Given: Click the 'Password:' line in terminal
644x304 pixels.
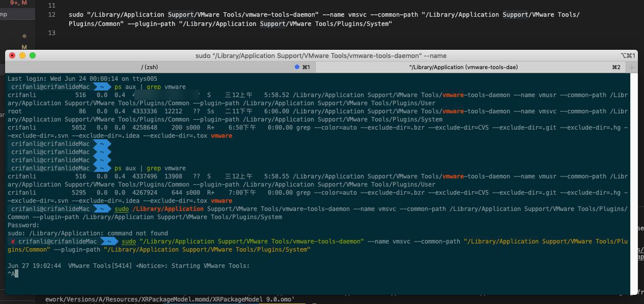Looking at the screenshot, I should (x=23, y=225).
